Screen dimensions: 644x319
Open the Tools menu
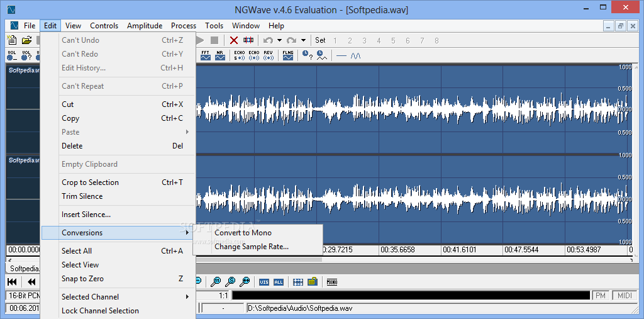pyautogui.click(x=214, y=26)
